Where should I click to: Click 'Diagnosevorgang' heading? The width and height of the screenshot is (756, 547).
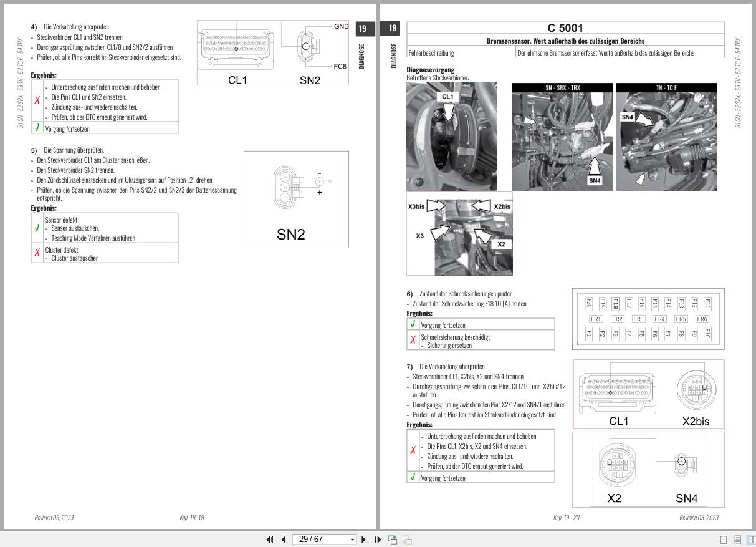coord(431,70)
